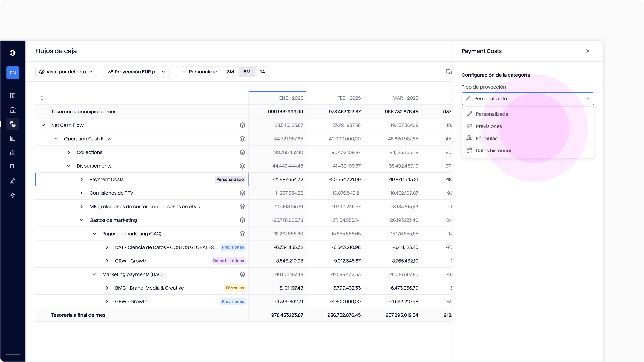Open the bar chart reports sidebar icon
The width and height of the screenshot is (644, 362).
click(13, 138)
